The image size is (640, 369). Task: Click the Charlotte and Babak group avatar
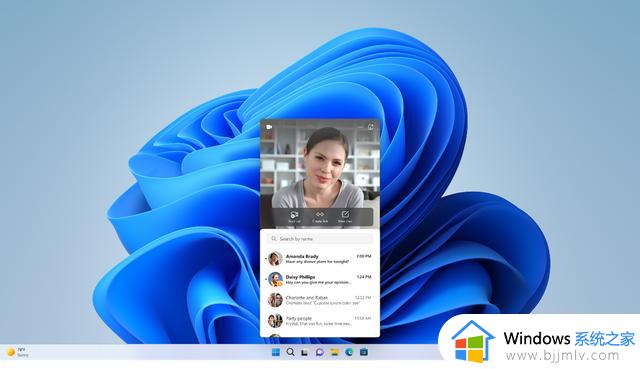pos(275,300)
